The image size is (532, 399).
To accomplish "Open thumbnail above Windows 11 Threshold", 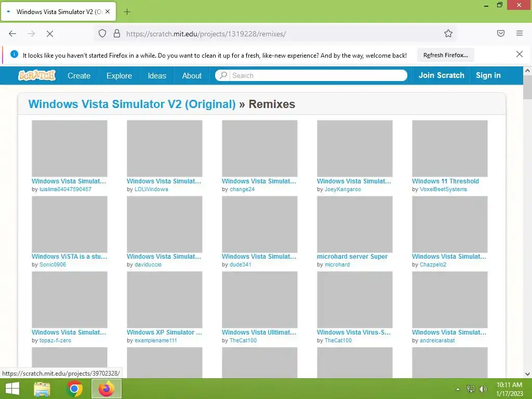I will 449,148.
